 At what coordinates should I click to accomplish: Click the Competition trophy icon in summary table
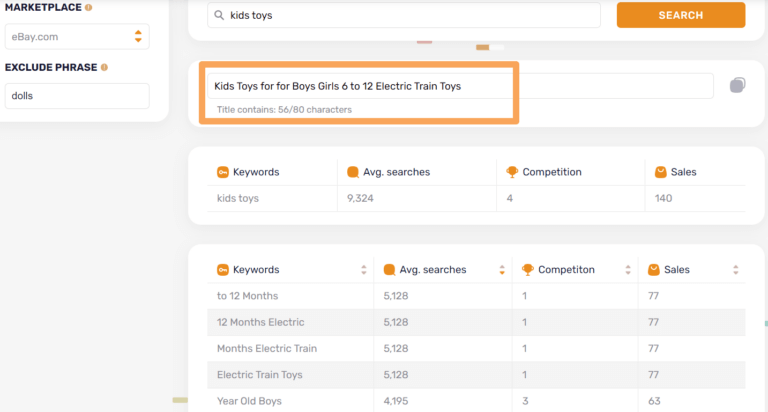(512, 172)
